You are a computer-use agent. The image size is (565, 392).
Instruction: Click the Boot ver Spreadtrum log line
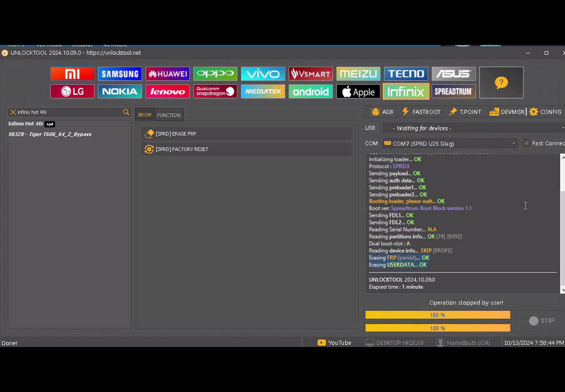420,208
